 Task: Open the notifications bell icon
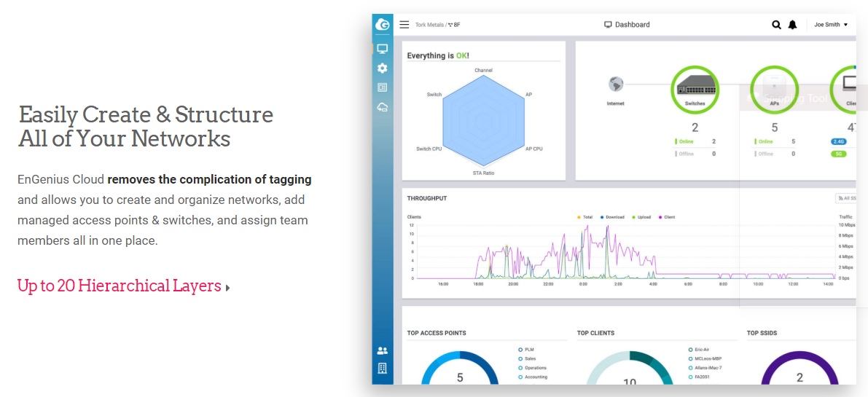point(792,24)
